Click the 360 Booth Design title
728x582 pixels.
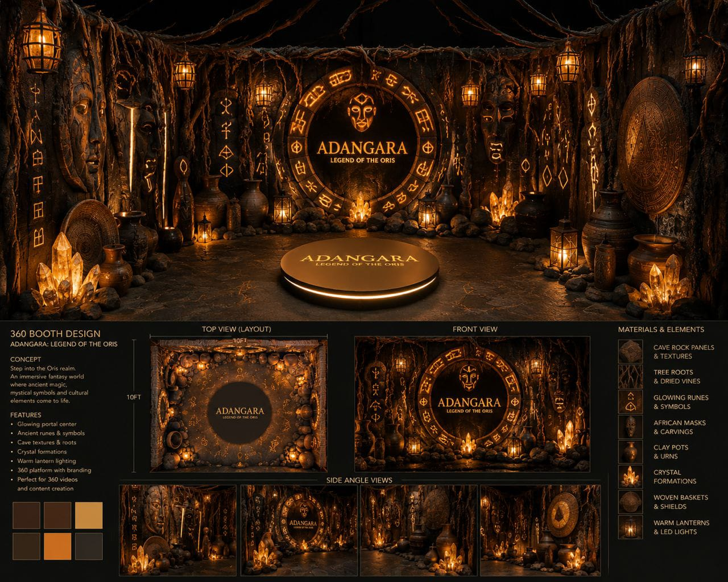(x=55, y=334)
